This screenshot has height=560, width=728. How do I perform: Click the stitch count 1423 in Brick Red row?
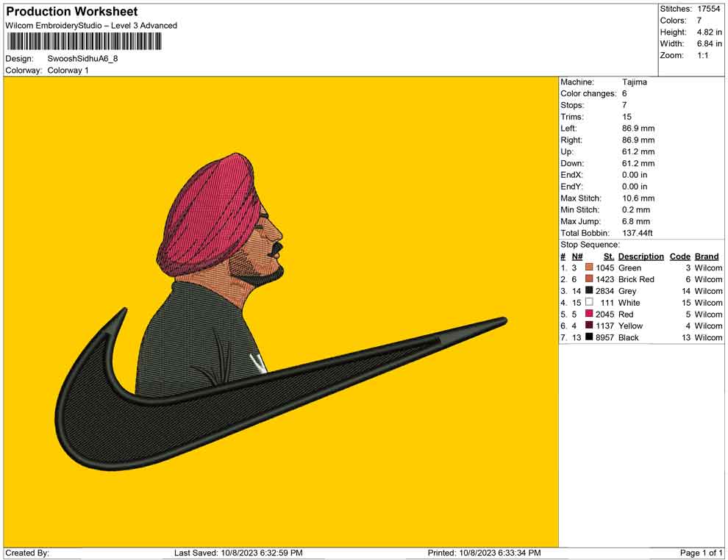605,279
